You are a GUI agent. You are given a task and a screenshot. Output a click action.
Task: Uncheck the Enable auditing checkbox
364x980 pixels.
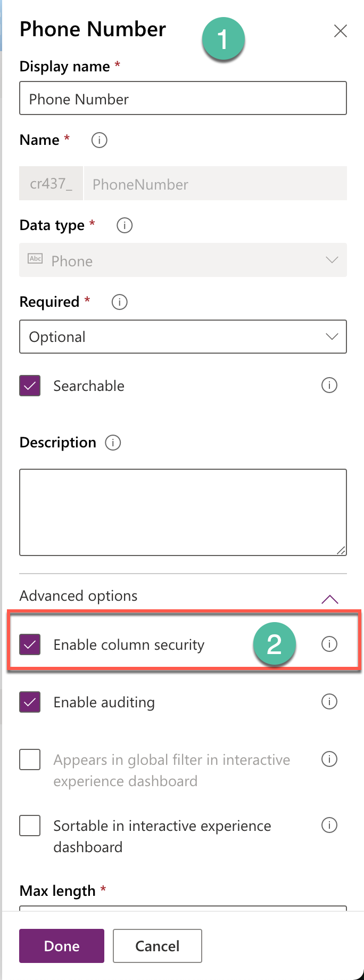(30, 702)
